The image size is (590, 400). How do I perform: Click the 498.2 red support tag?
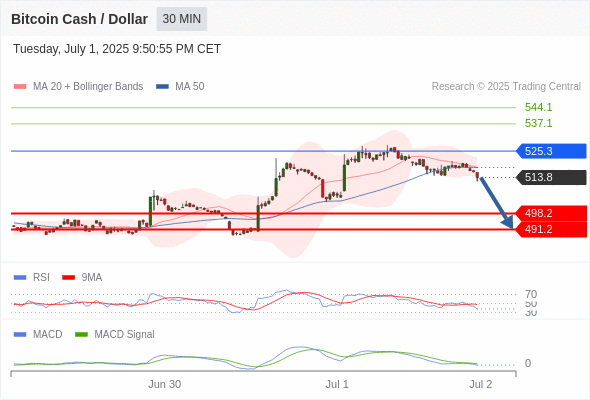[551, 213]
